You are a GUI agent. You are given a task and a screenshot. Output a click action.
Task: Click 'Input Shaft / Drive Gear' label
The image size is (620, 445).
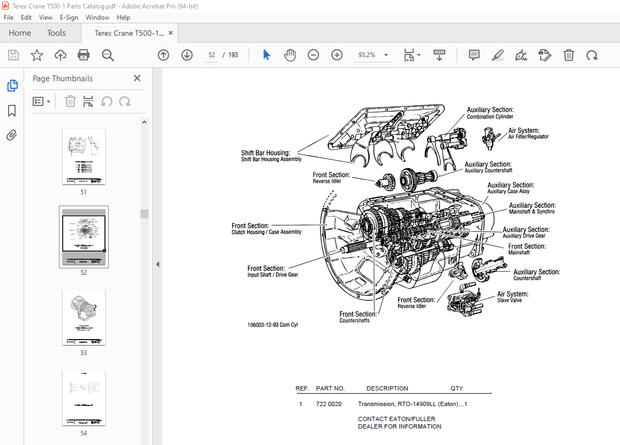click(273, 275)
